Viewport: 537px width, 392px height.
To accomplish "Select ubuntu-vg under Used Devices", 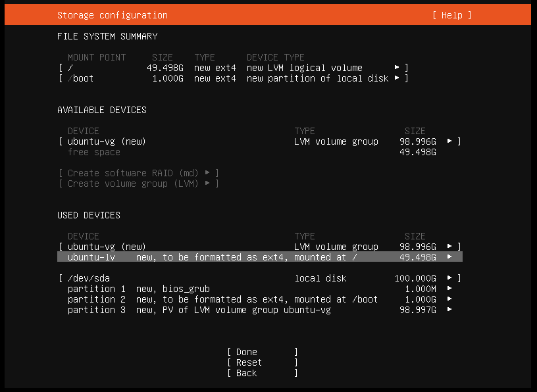I will coord(107,247).
